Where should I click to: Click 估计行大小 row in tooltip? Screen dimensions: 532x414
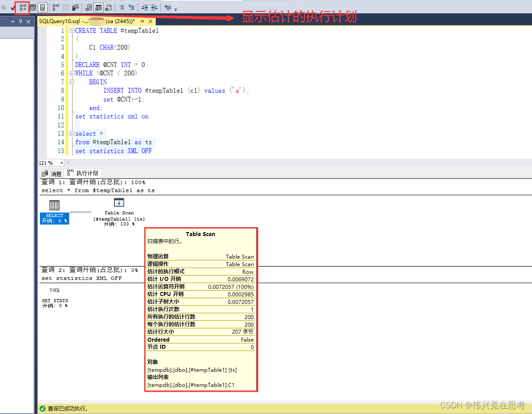[201, 332]
